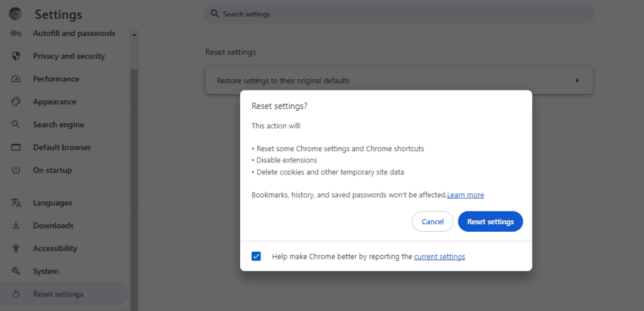Image resolution: width=644 pixels, height=311 pixels.
Task: Click the Chrome logo beside Settings
Action: point(16,14)
